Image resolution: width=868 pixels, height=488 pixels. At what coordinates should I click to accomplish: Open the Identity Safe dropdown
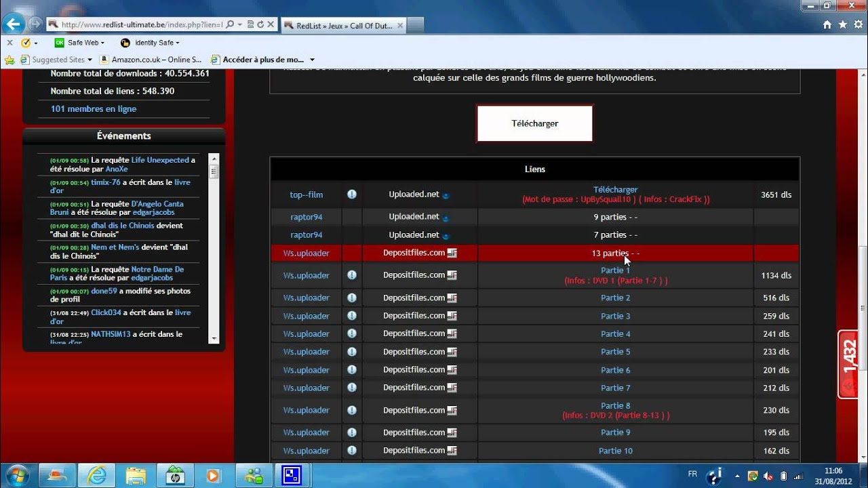tap(150, 43)
